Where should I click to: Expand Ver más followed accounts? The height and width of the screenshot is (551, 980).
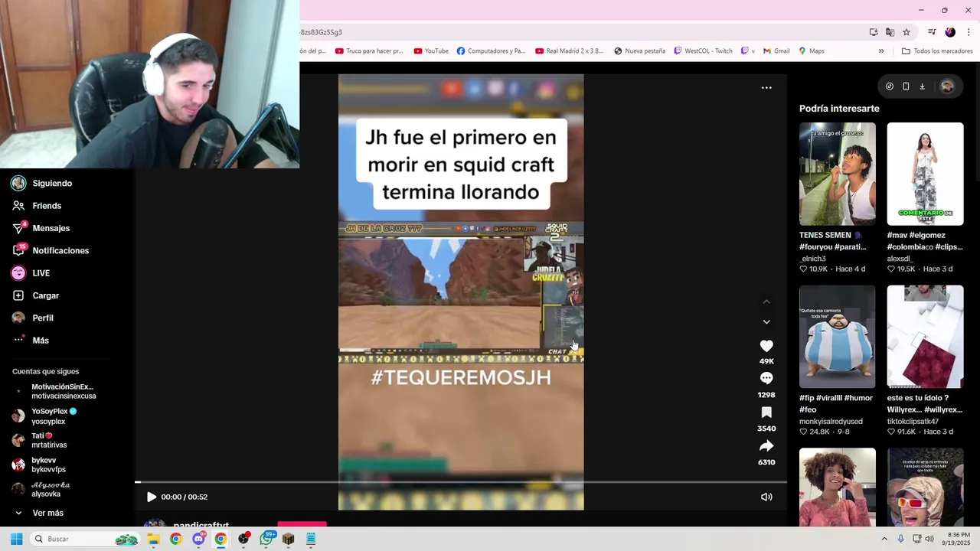click(x=38, y=513)
